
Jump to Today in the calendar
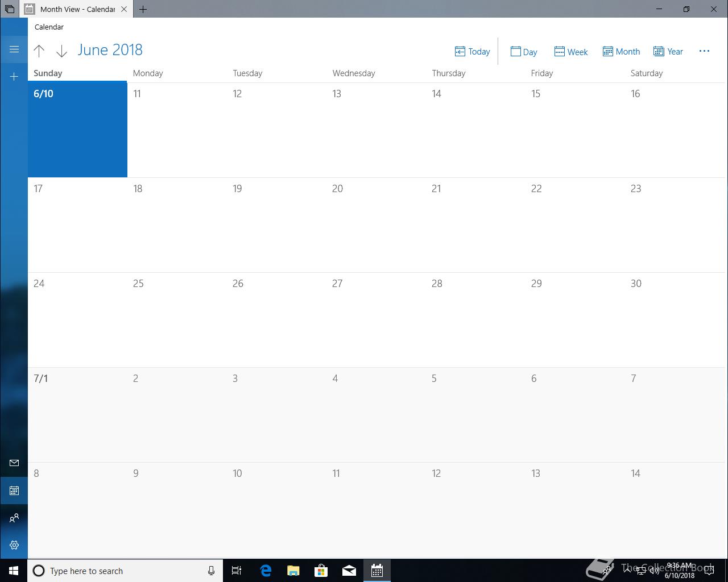click(472, 52)
